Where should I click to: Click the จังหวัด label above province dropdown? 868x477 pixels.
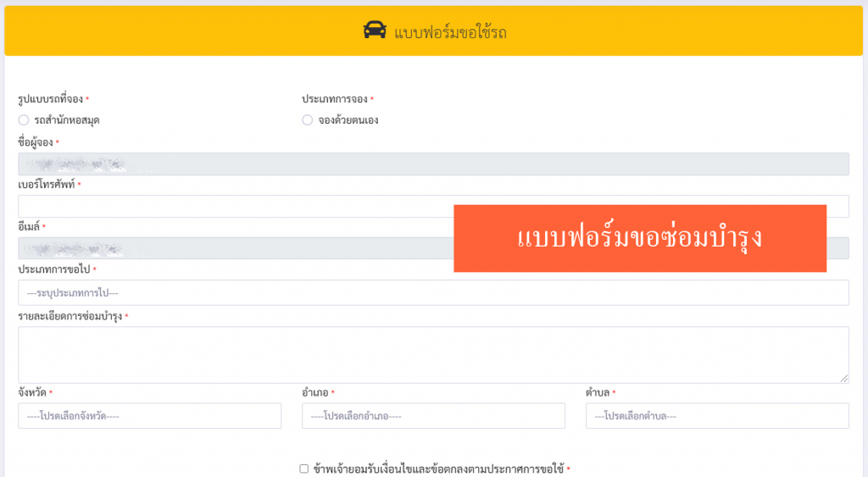click(32, 392)
